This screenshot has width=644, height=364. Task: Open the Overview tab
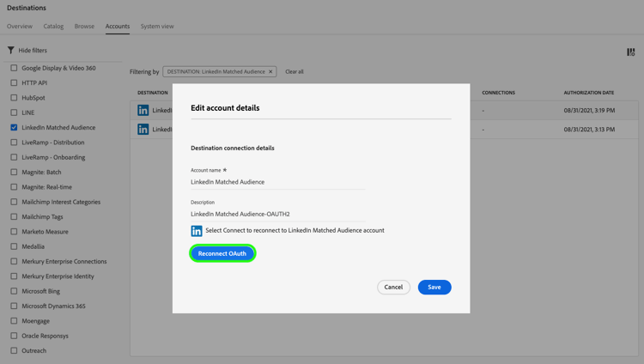[20, 27]
